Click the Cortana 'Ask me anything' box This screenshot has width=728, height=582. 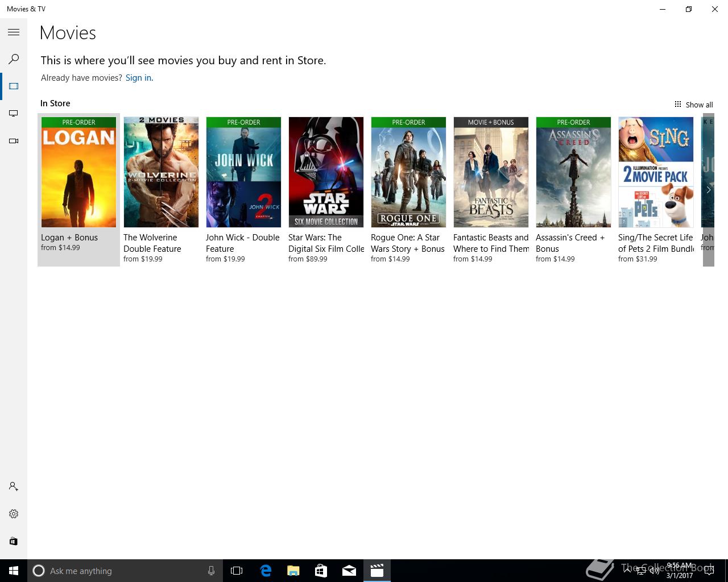(125, 571)
